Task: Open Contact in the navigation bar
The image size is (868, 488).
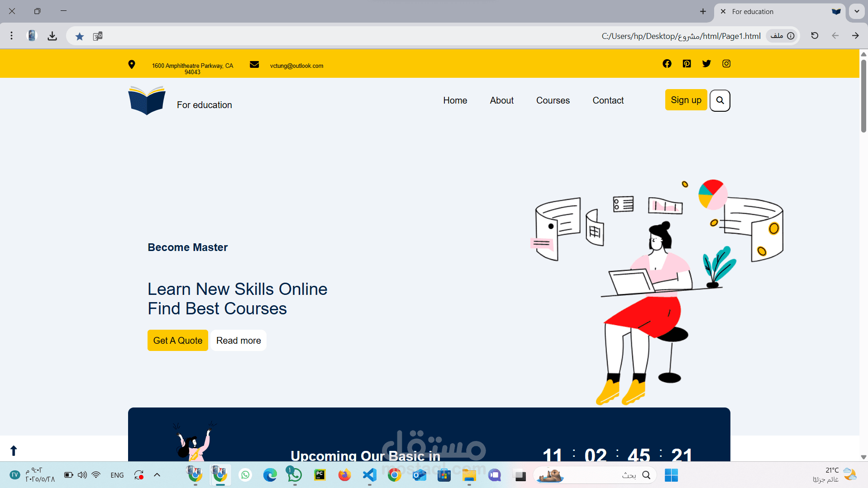Action: 608,100
